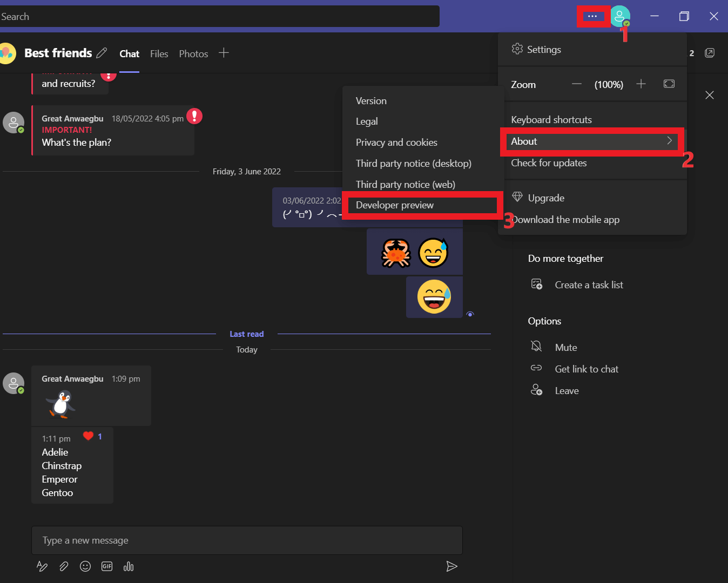Select Create a task list
The width and height of the screenshot is (728, 583).
pos(589,284)
